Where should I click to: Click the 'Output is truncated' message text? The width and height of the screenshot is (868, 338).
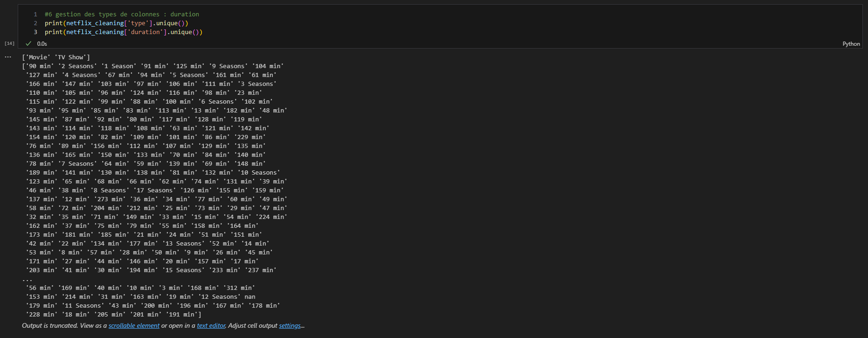point(50,326)
